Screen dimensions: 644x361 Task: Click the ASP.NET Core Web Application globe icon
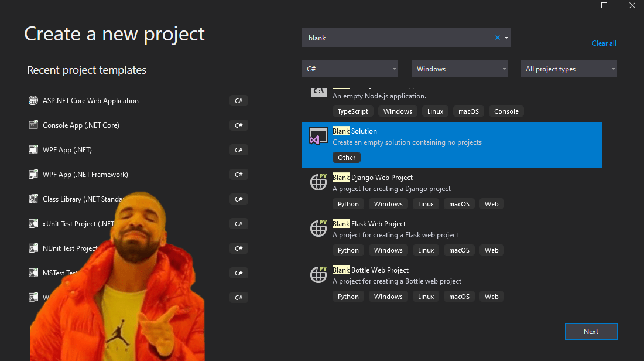33,100
